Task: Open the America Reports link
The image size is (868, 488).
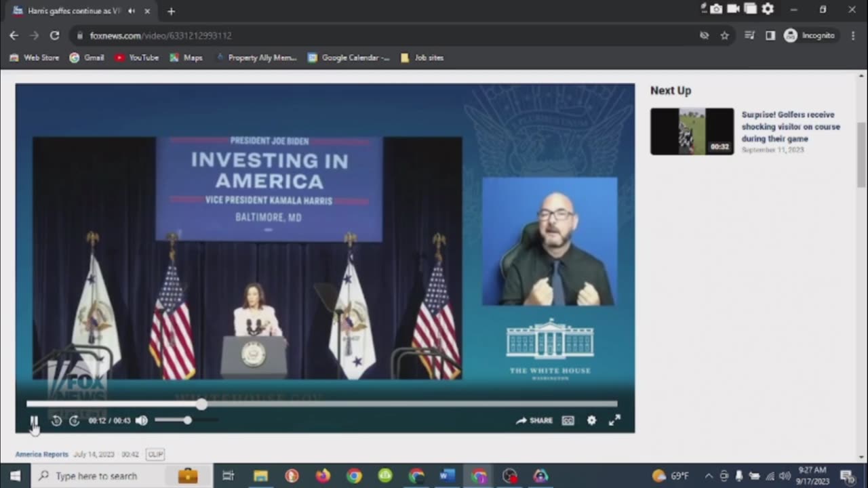Action: click(x=42, y=455)
